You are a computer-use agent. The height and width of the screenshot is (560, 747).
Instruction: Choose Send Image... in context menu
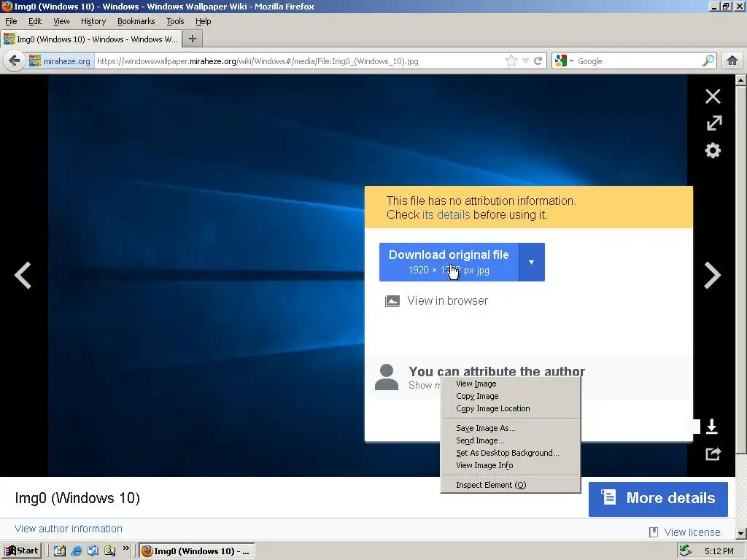(x=510, y=440)
